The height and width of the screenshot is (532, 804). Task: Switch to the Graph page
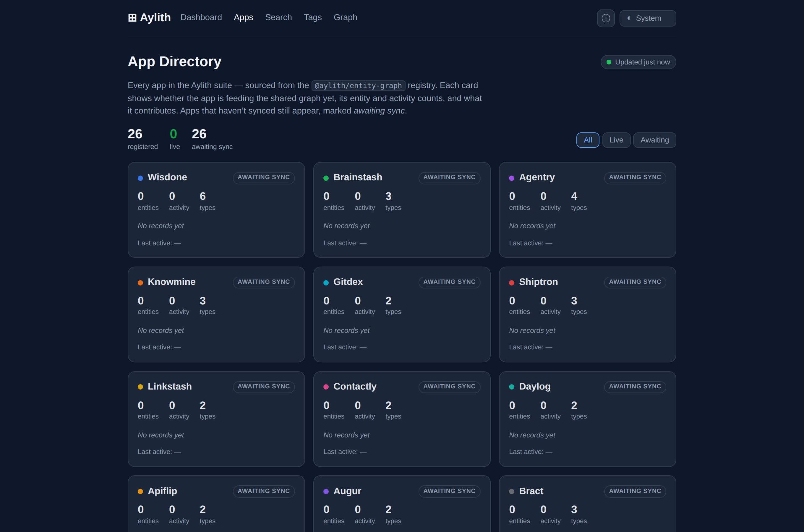(x=345, y=17)
